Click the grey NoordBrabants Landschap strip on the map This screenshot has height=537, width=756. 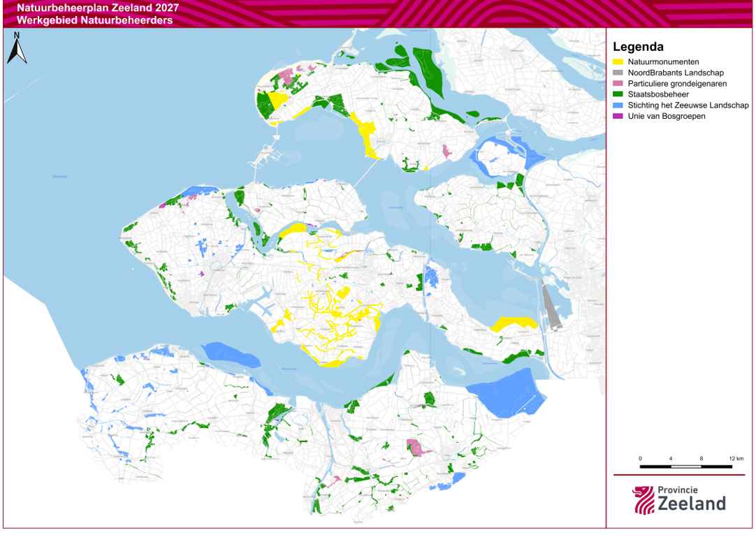click(551, 305)
